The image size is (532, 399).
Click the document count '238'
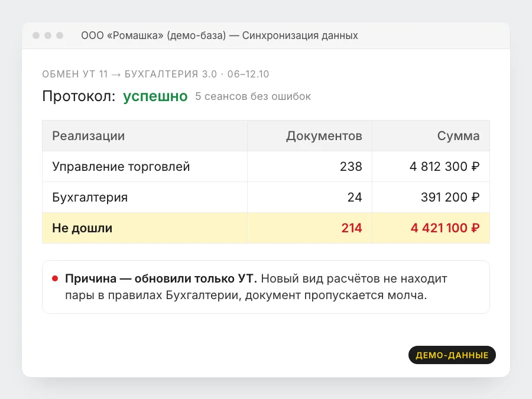coord(351,167)
